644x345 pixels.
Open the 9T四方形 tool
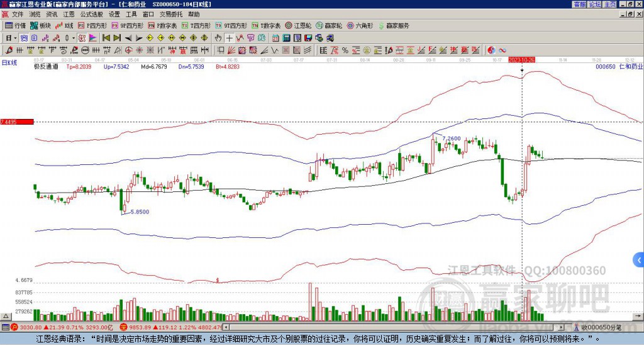231,25
